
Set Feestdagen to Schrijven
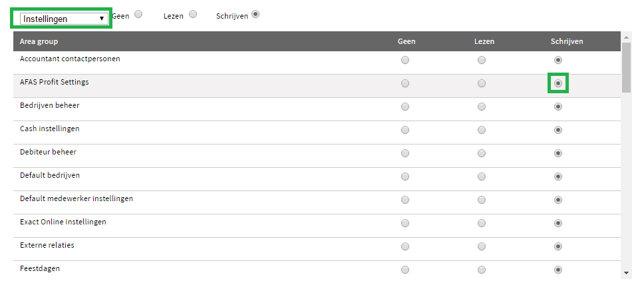point(558,270)
